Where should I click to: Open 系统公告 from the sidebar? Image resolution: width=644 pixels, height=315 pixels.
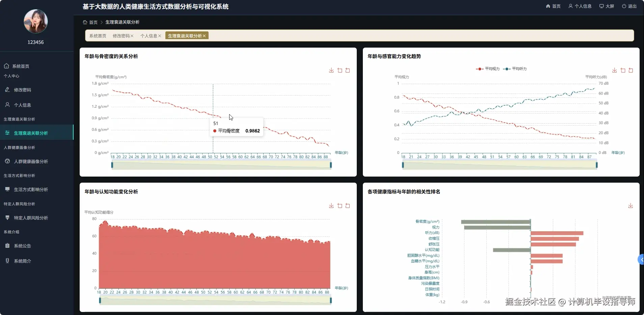(x=22, y=246)
